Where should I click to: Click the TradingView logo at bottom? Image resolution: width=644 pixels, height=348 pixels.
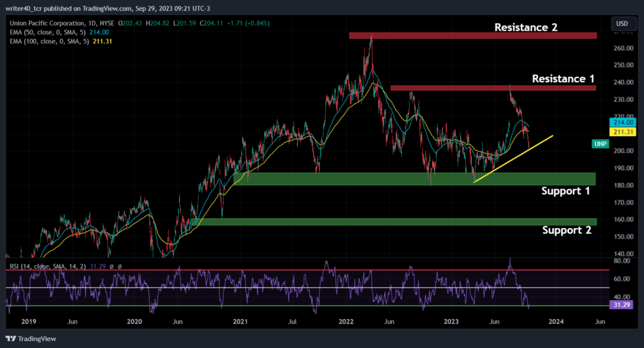pos(31,339)
